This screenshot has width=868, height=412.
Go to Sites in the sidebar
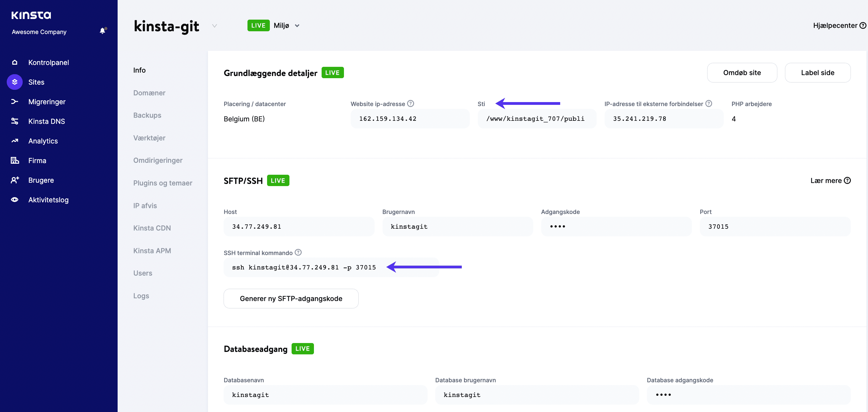pyautogui.click(x=36, y=82)
